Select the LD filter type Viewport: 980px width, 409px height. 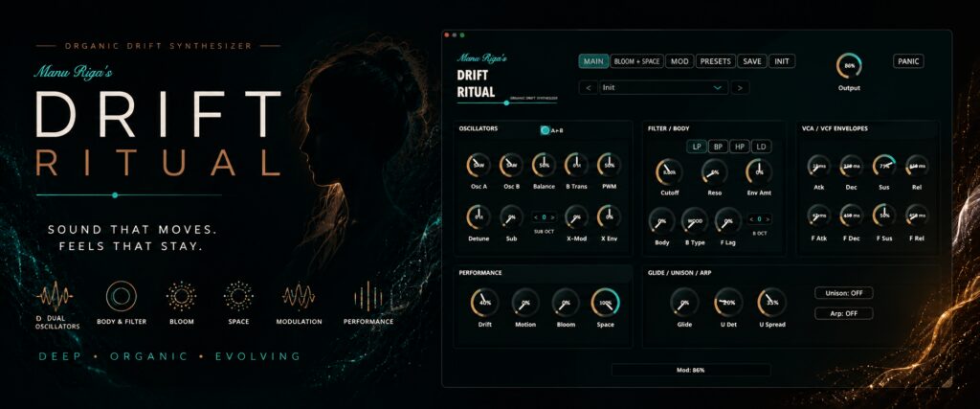pyautogui.click(x=761, y=147)
